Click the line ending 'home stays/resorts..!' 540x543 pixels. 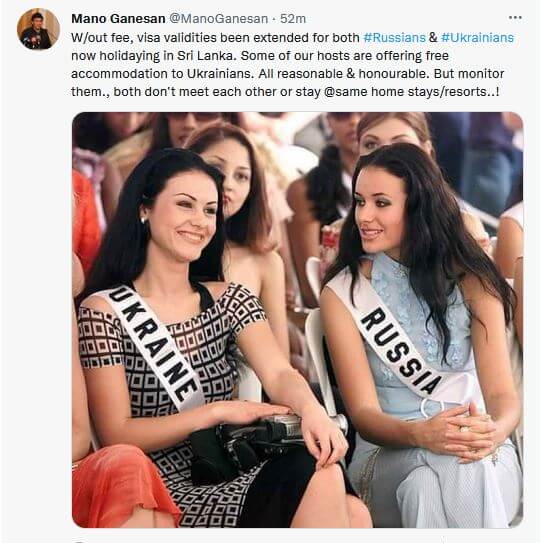tap(285, 92)
